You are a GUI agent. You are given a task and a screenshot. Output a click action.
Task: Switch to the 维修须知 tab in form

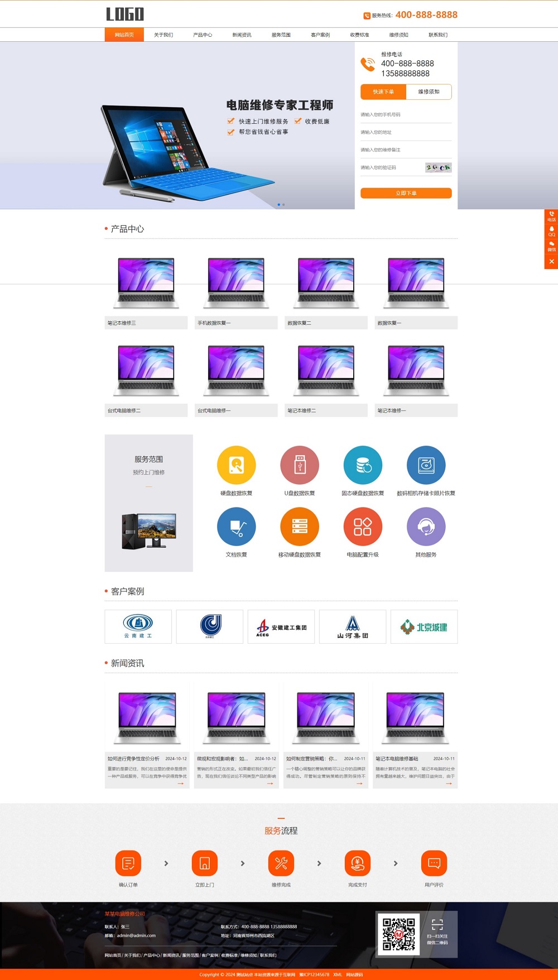point(429,91)
